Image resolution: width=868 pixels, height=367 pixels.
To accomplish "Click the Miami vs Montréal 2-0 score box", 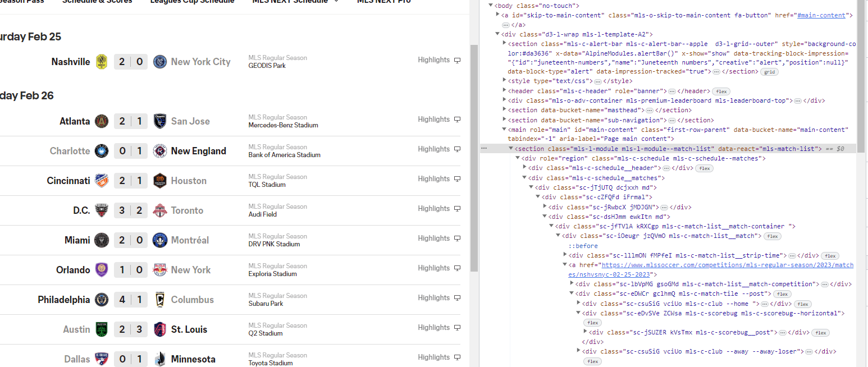I will 131,240.
